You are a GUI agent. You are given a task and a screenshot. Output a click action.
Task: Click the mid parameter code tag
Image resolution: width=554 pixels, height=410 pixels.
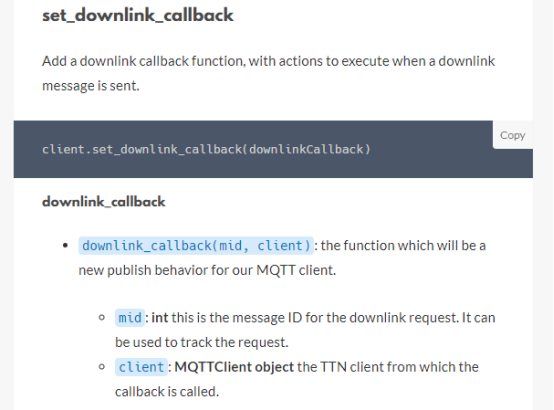(x=130, y=318)
